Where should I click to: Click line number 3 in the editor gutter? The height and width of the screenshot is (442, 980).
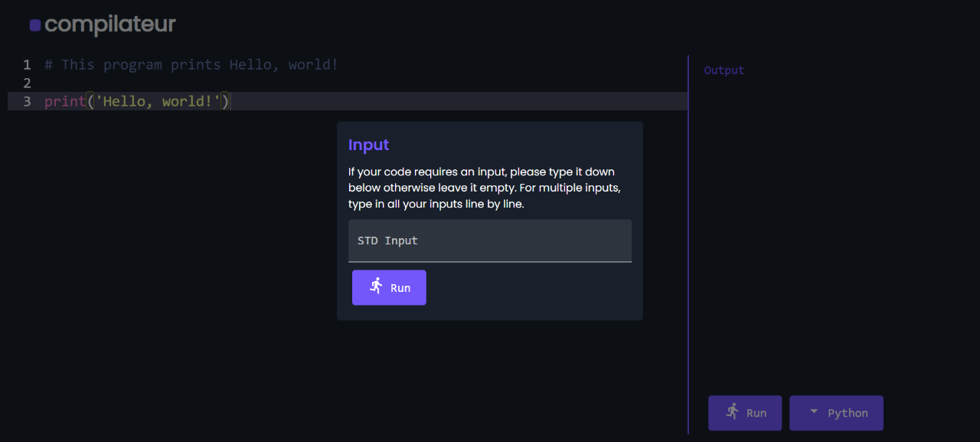coord(27,100)
